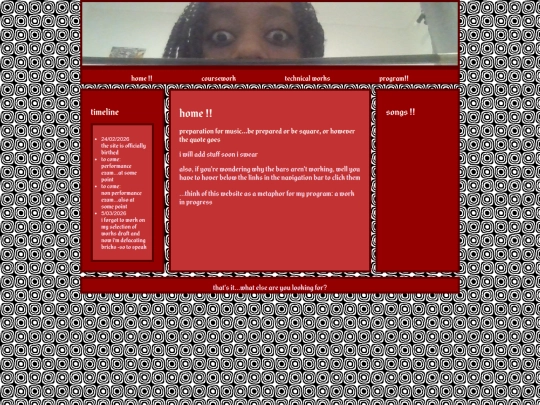
Task: Click the header webcam banner image
Action: 270,33
